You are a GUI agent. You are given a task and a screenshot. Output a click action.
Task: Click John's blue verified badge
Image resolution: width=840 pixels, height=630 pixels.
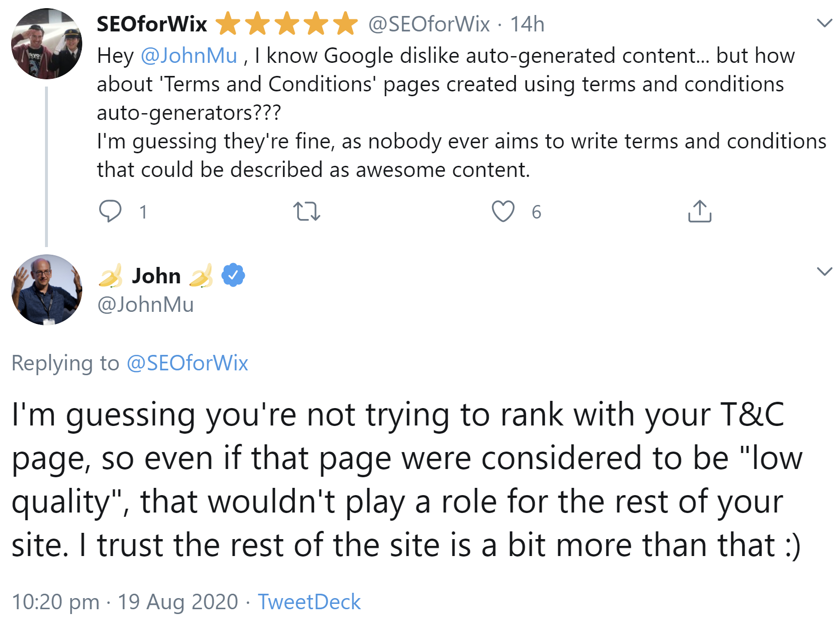click(x=233, y=275)
